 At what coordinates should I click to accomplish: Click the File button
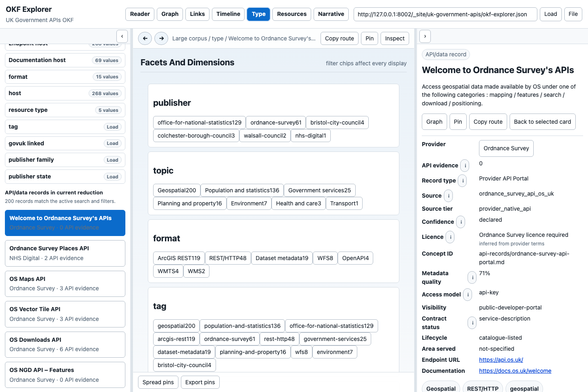point(573,14)
